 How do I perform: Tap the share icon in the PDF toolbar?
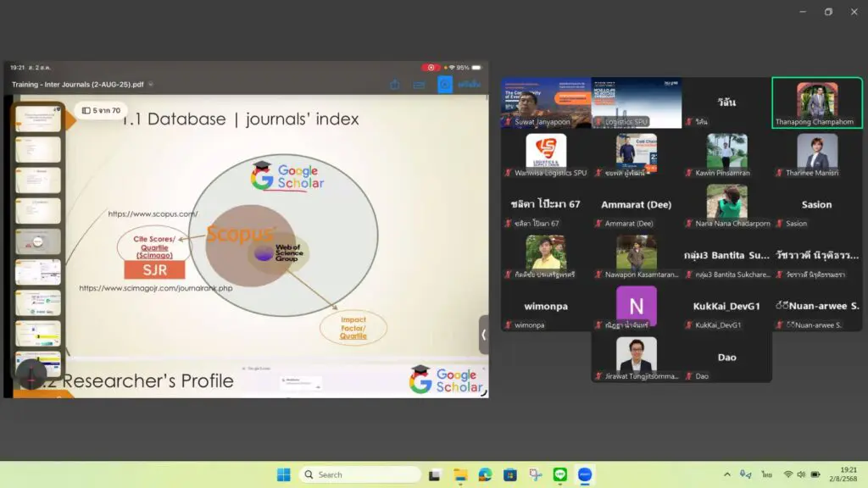tap(395, 84)
